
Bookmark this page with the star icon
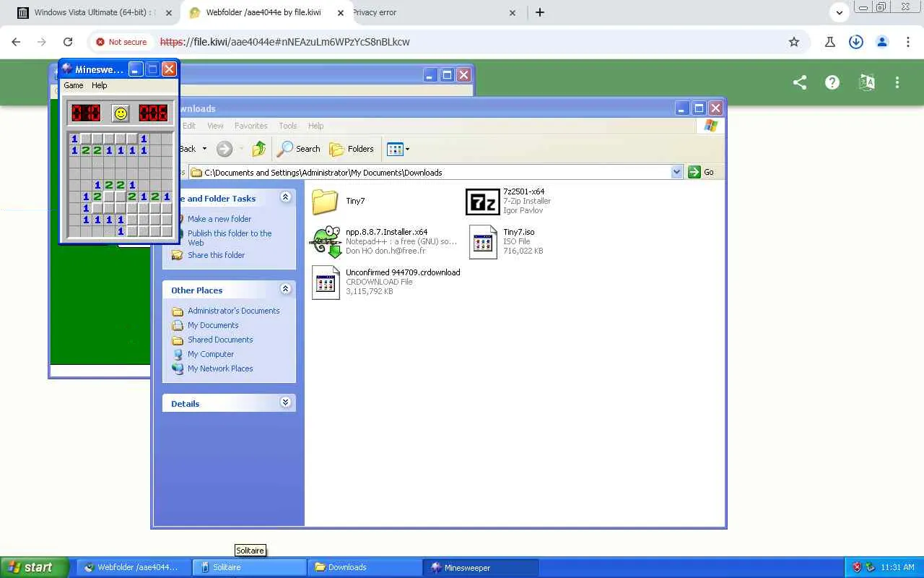coord(794,42)
